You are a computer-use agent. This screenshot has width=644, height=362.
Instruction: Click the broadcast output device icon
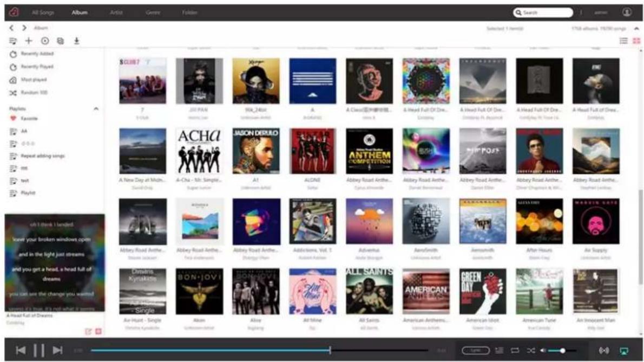click(604, 351)
